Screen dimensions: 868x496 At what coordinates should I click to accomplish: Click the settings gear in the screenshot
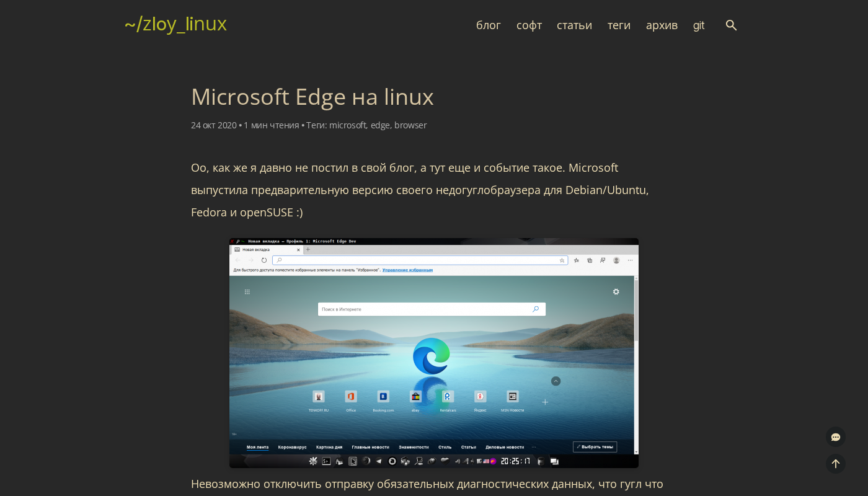pos(616,291)
